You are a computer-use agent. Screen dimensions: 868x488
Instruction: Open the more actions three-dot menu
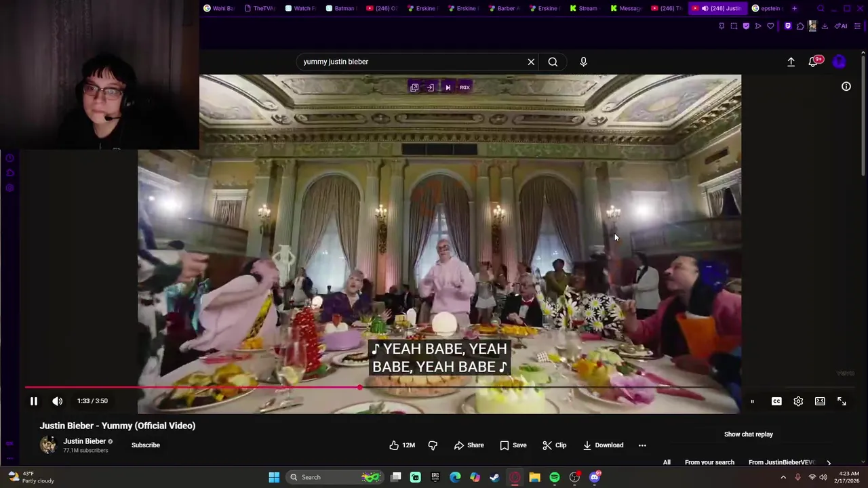coord(642,445)
